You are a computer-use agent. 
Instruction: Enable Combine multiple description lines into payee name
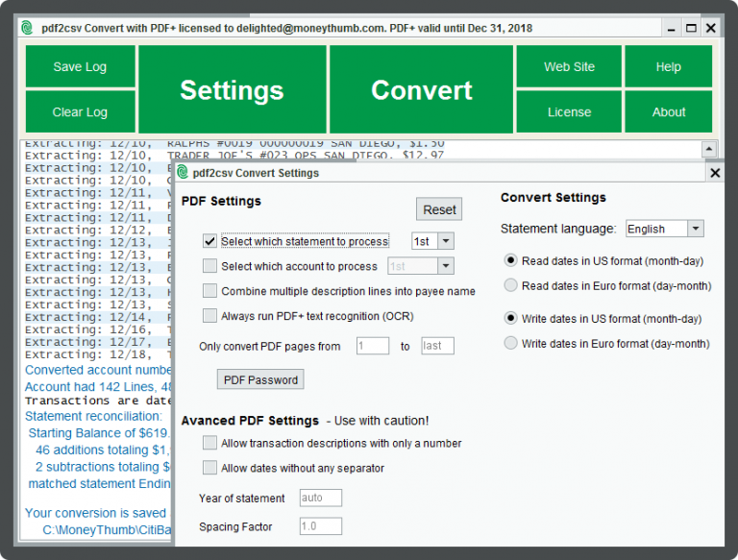click(209, 291)
